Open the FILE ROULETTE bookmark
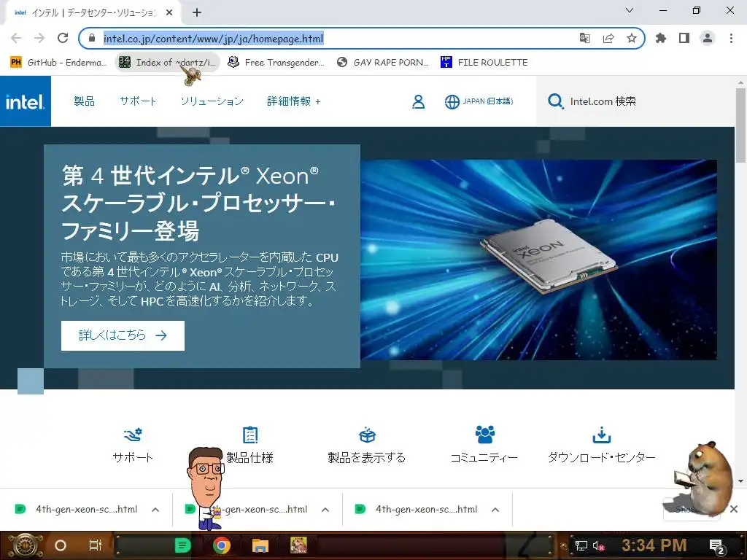747x560 pixels. (484, 63)
